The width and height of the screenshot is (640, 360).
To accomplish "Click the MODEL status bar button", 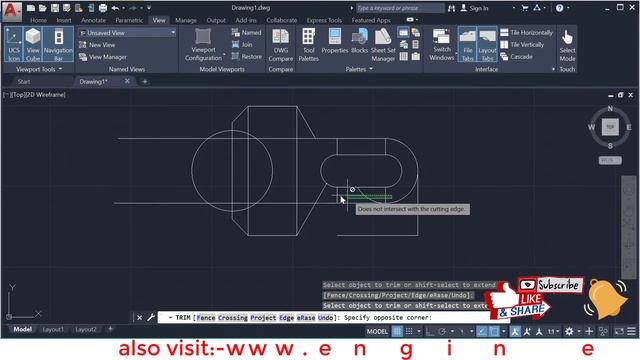I will (377, 331).
